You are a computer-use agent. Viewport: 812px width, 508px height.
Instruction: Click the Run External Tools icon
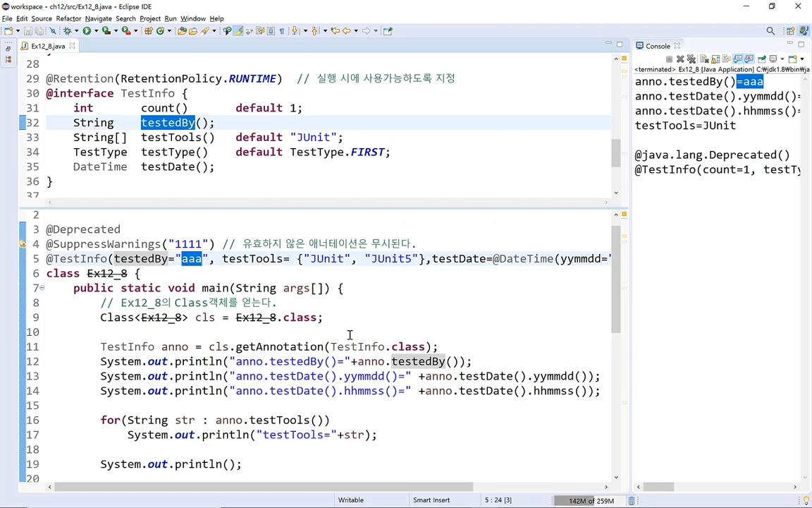tap(126, 31)
